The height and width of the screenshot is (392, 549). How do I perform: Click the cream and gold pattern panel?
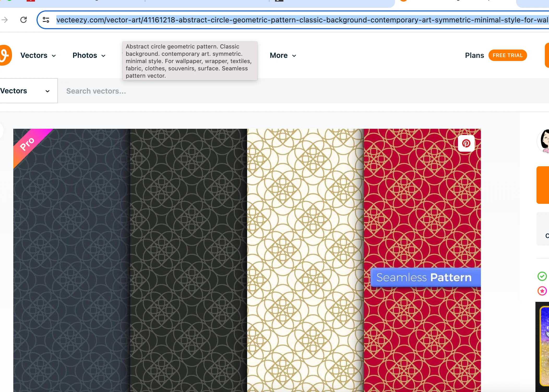[x=305, y=260]
